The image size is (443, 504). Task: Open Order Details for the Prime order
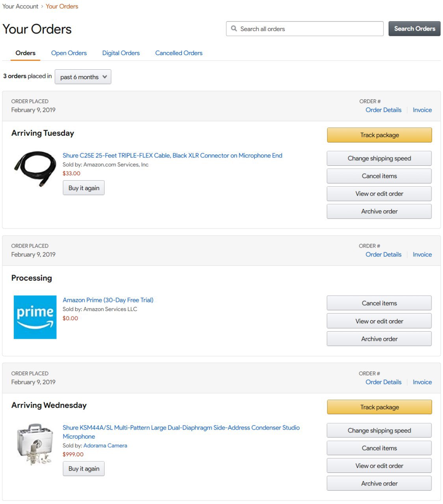tap(384, 254)
